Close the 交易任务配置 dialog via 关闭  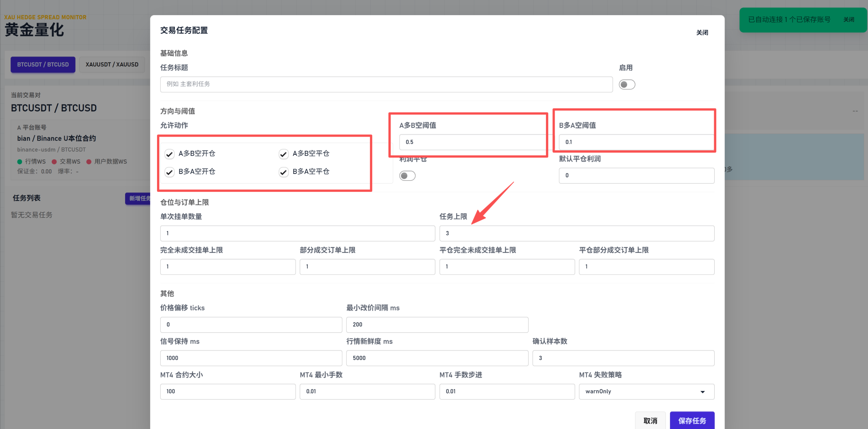(702, 33)
